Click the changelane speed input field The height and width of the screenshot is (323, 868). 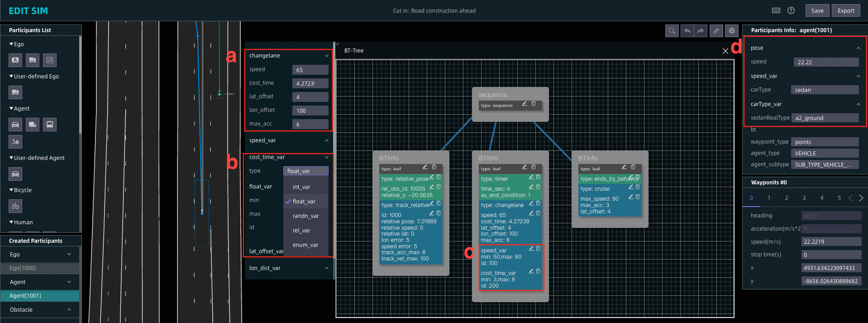point(310,70)
